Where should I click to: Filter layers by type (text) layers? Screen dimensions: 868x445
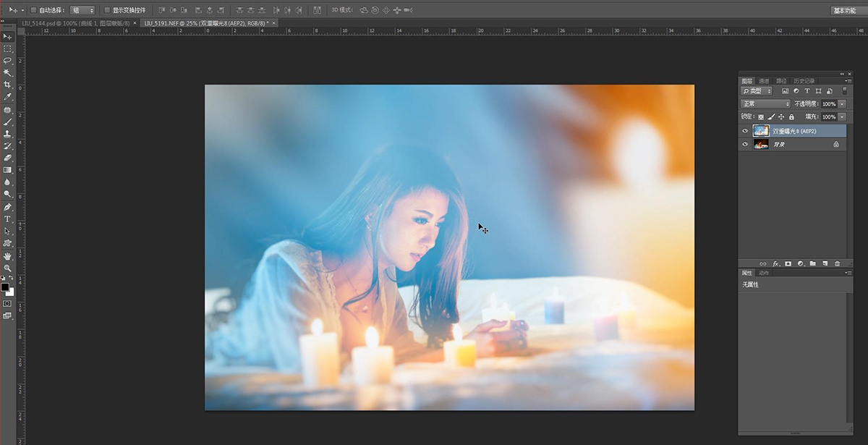click(x=807, y=91)
